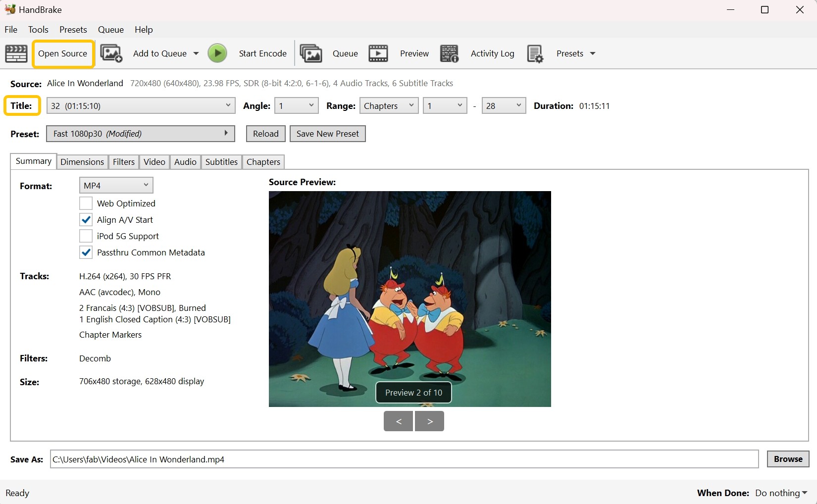This screenshot has width=817, height=504.
Task: Disable Align A/V Start
Action: click(86, 219)
